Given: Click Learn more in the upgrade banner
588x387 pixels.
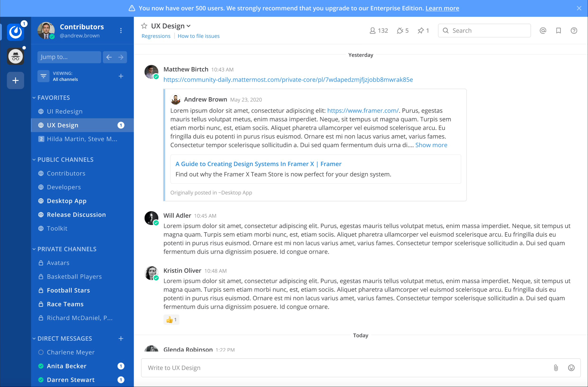Looking at the screenshot, I should [442, 8].
